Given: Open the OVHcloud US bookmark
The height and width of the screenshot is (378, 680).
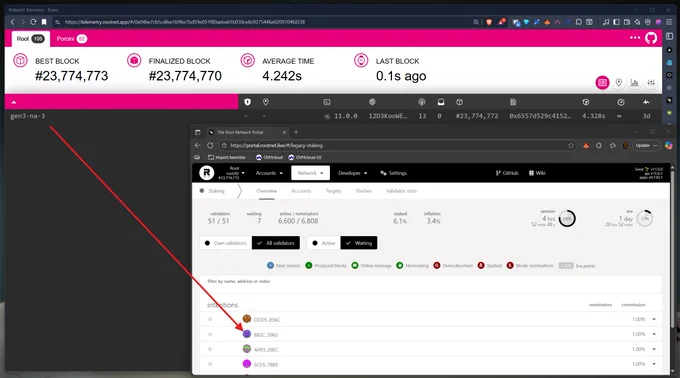Looking at the screenshot, I should (305, 157).
